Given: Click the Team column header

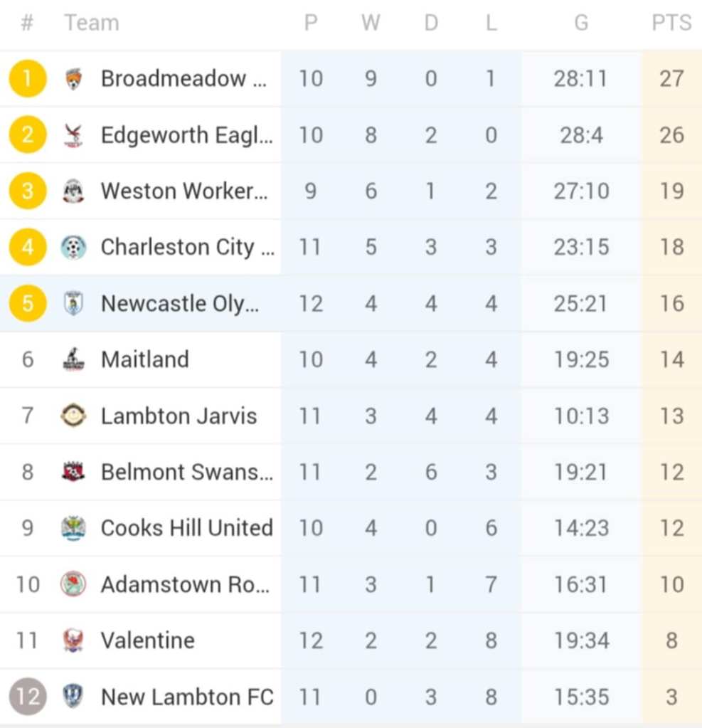Looking at the screenshot, I should click(92, 23).
